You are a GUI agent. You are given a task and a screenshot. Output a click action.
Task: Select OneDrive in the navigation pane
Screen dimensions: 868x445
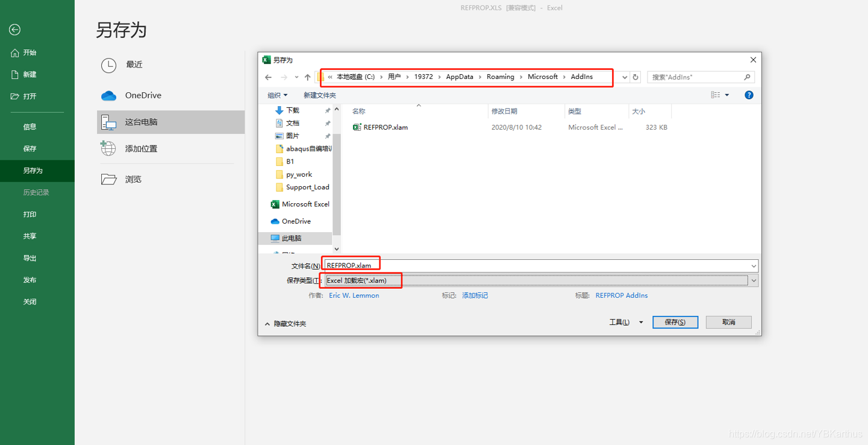[x=290, y=221]
